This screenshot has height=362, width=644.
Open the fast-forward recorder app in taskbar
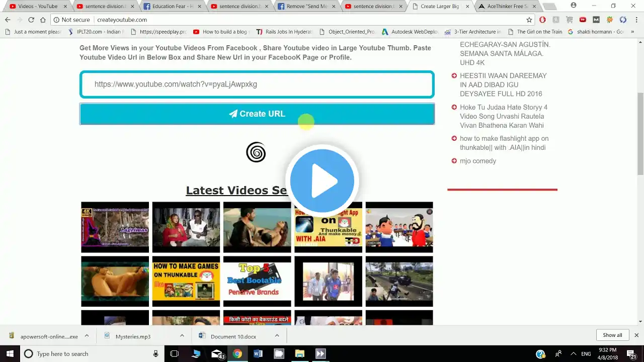pos(320,354)
